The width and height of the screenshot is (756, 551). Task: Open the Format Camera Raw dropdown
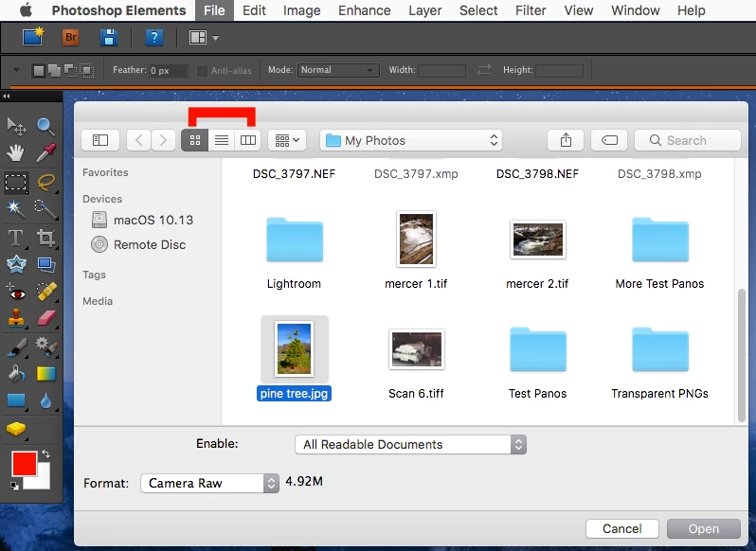pyautogui.click(x=209, y=483)
